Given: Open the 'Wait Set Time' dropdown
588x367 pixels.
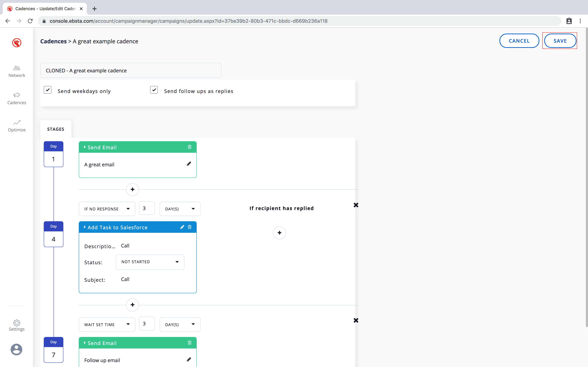Looking at the screenshot, I should tap(107, 325).
